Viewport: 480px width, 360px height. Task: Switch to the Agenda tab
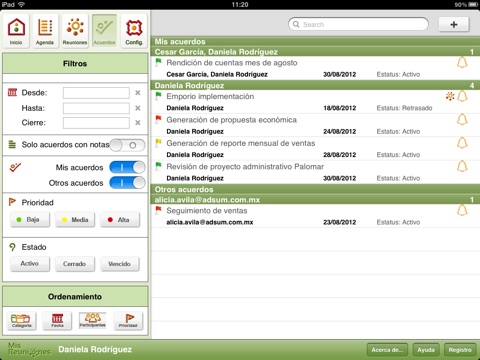(x=45, y=31)
